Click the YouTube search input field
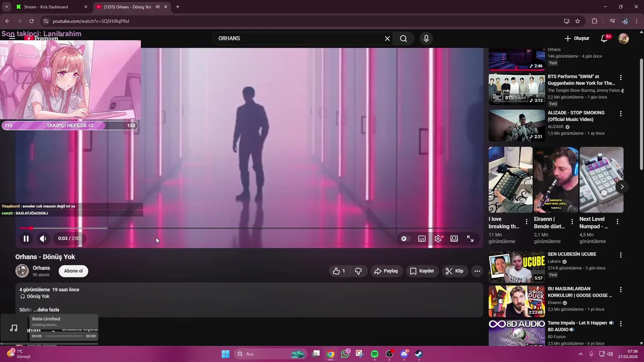644x362 pixels. [299, 39]
